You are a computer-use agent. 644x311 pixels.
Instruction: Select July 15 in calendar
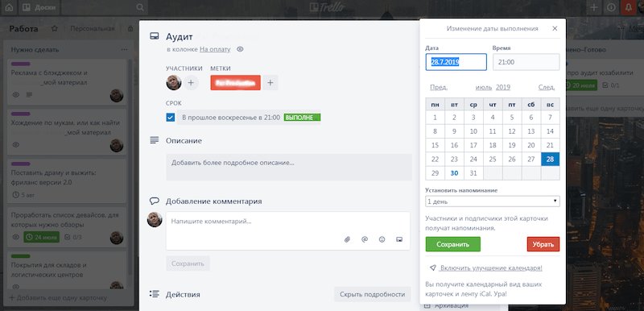point(436,145)
